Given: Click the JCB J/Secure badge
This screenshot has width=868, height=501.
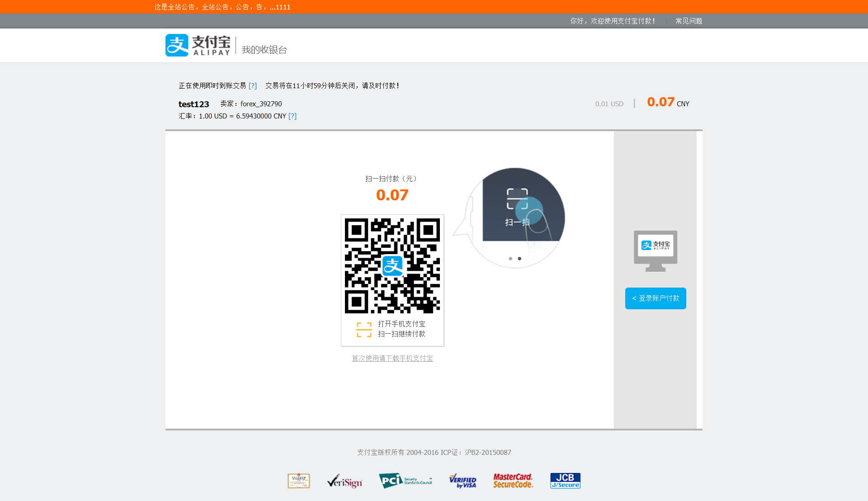Looking at the screenshot, I should pos(565,481).
